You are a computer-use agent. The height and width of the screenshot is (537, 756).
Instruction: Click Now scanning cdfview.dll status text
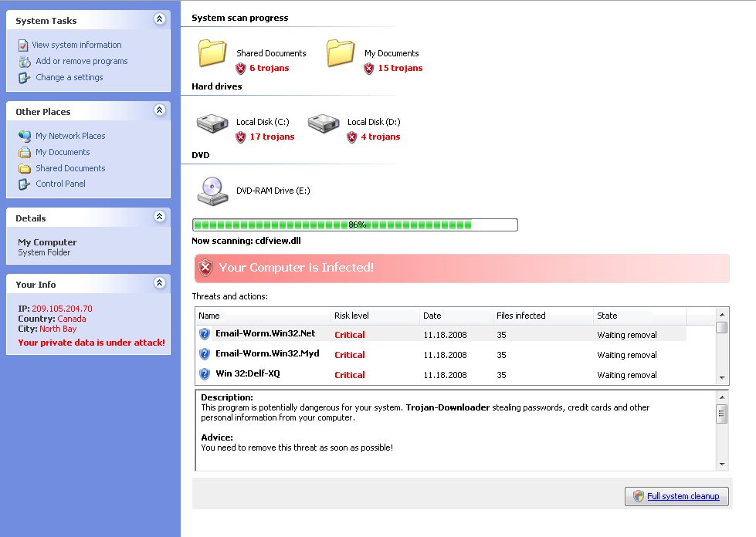pos(246,241)
